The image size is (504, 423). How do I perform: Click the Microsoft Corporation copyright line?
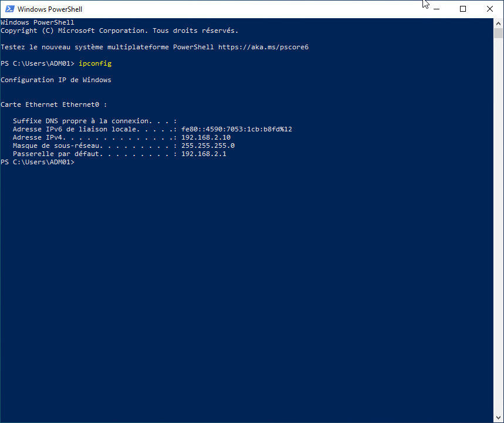coord(120,31)
